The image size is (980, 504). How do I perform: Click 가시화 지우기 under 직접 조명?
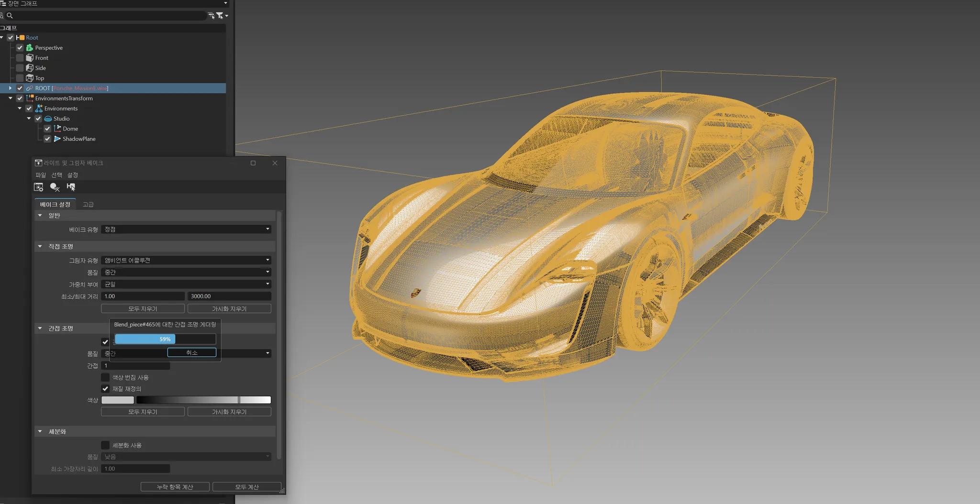[x=229, y=309]
